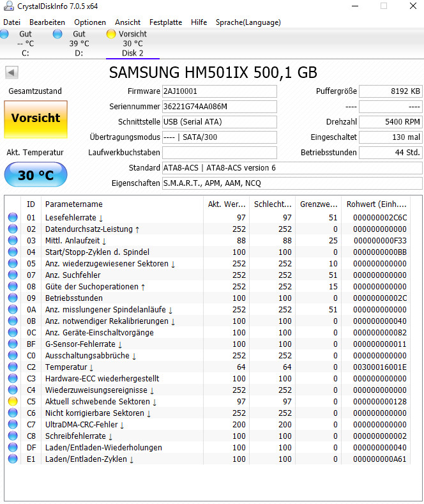
Task: Click the Rohwert column header
Action: coord(376,204)
